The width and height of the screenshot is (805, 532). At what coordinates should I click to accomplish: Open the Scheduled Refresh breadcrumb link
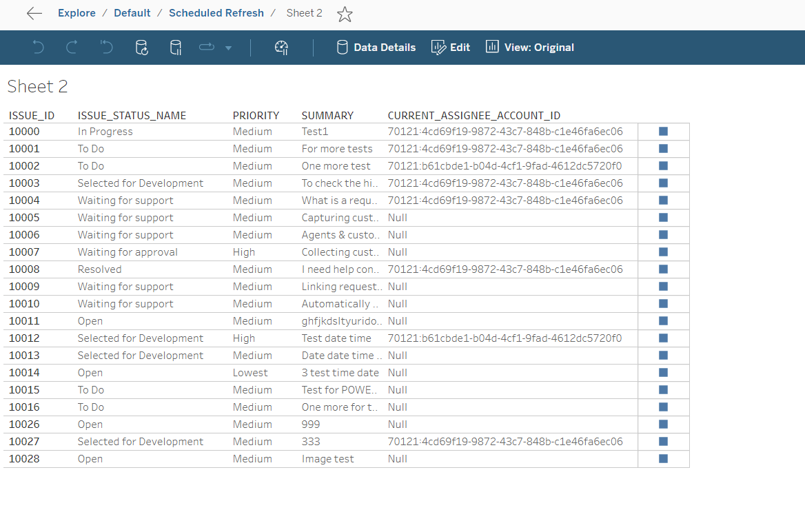(216, 13)
